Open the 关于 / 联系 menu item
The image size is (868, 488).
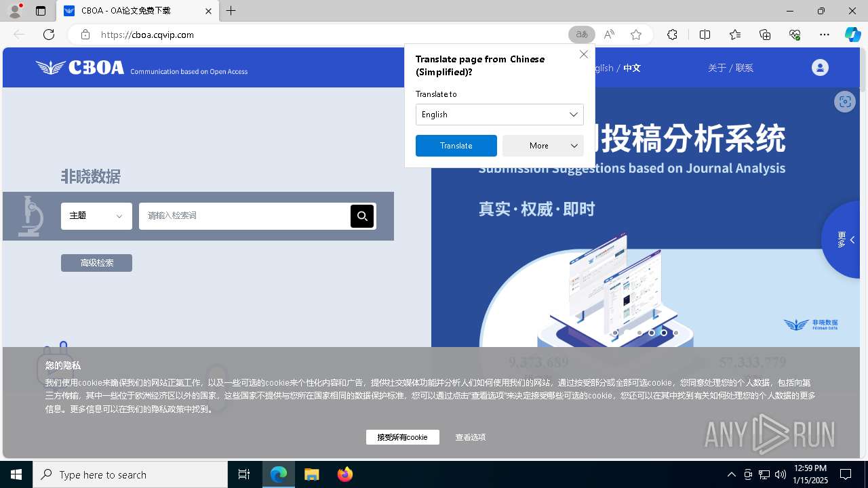tap(730, 68)
